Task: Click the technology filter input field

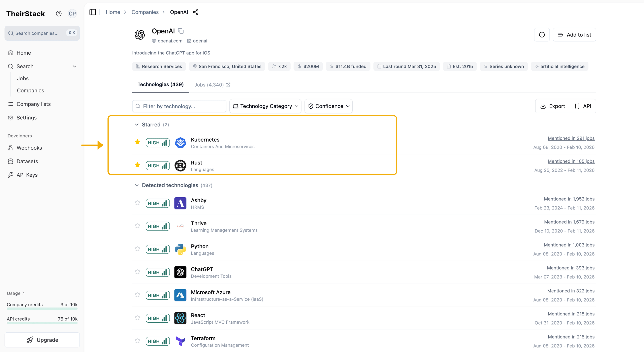Action: pos(179,106)
